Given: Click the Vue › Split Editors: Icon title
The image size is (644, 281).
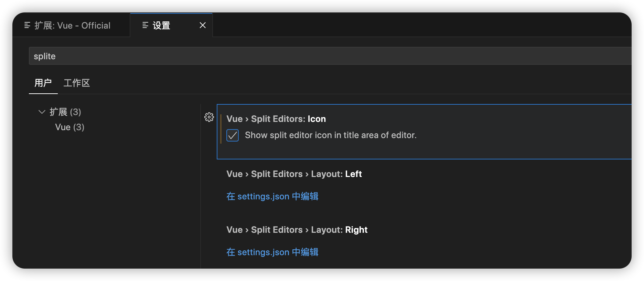Looking at the screenshot, I should pos(276,119).
